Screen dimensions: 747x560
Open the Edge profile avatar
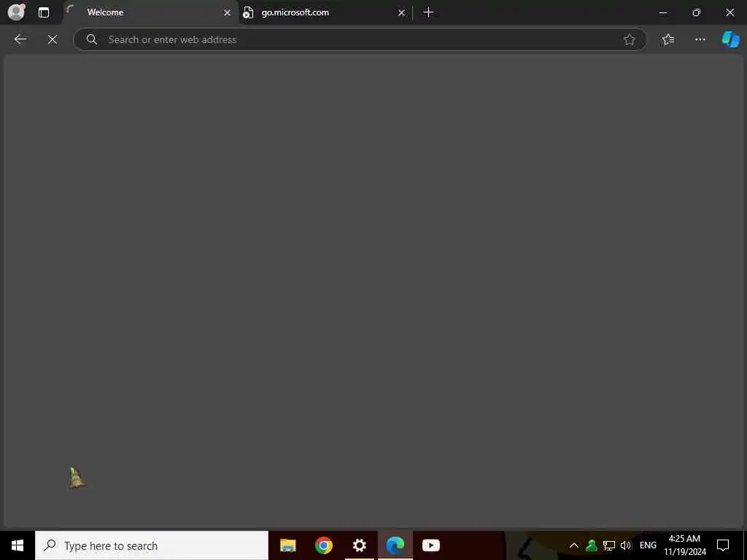(x=16, y=12)
